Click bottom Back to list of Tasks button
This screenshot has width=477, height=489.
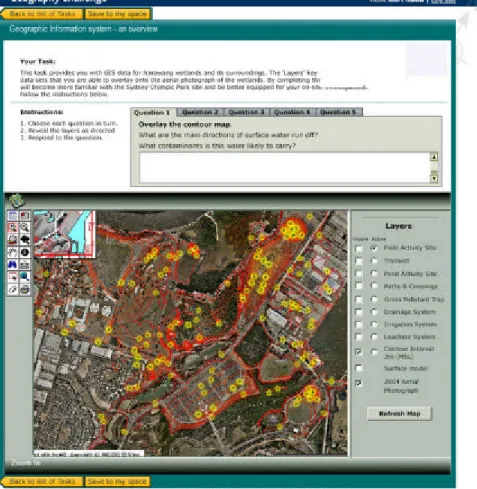click(42, 481)
